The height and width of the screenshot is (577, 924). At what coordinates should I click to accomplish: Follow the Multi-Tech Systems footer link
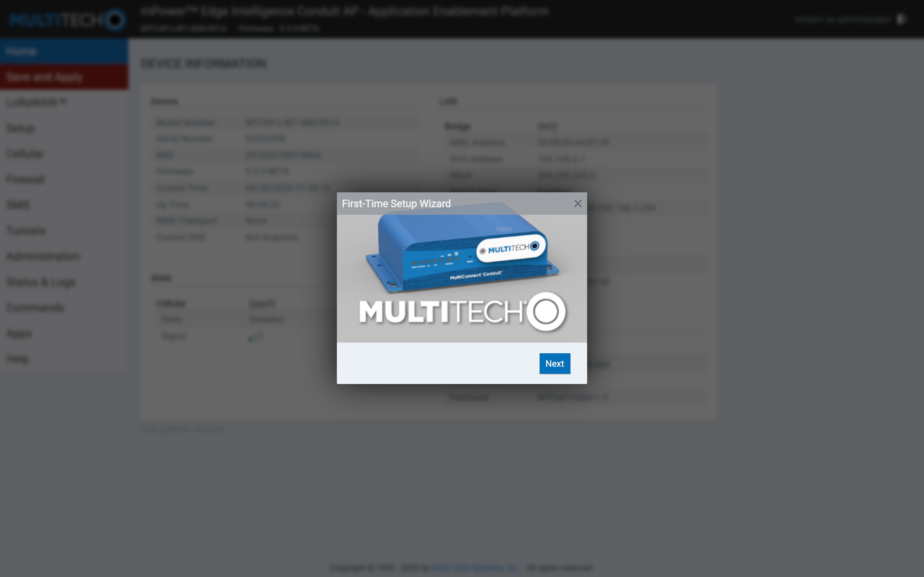[474, 567]
